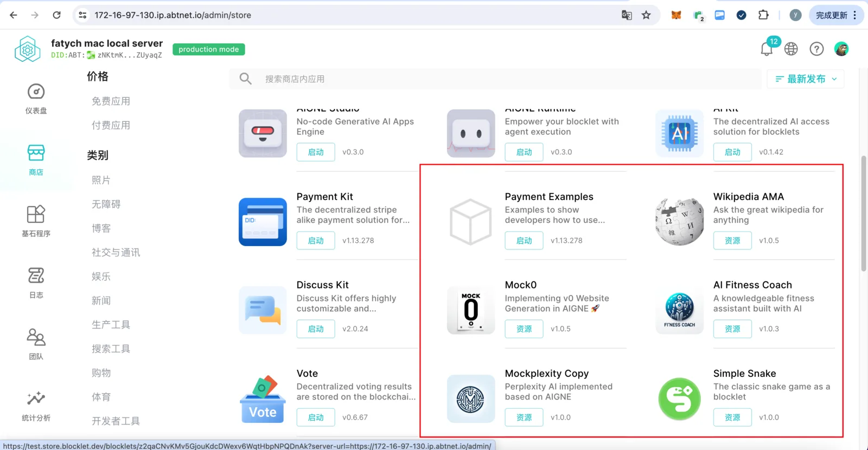Filter by 付费应用 paid apps
The width and height of the screenshot is (868, 450).
click(111, 125)
